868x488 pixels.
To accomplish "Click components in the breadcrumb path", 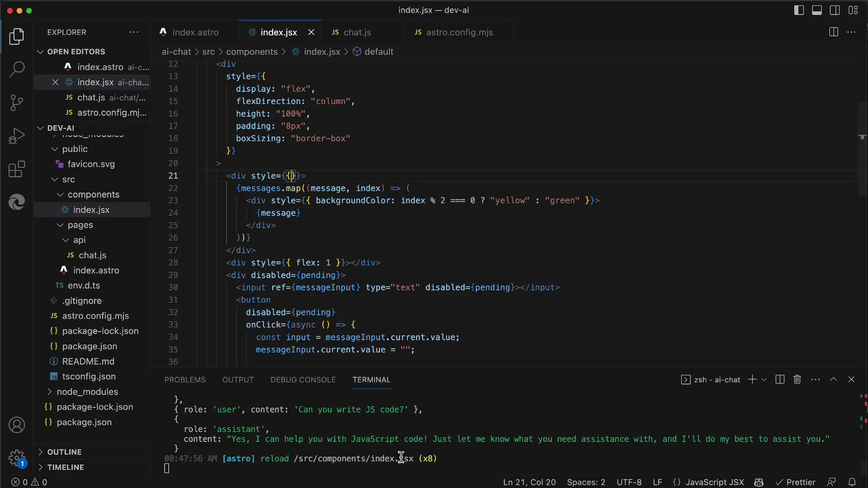I will click(x=252, y=52).
